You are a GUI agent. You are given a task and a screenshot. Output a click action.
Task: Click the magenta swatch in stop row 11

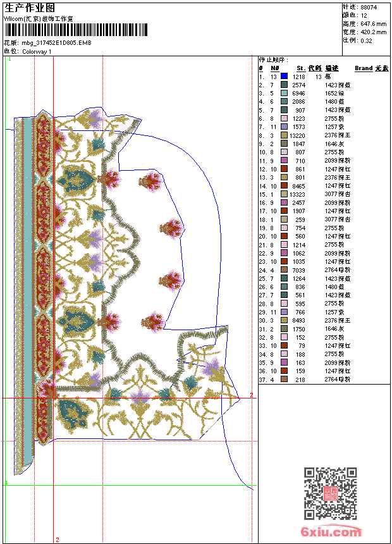pyautogui.click(x=284, y=160)
